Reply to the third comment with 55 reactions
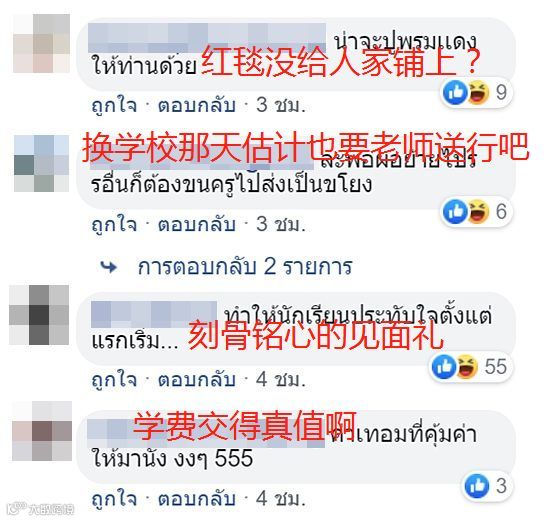Screen dimensions: 550x521 pos(196,380)
